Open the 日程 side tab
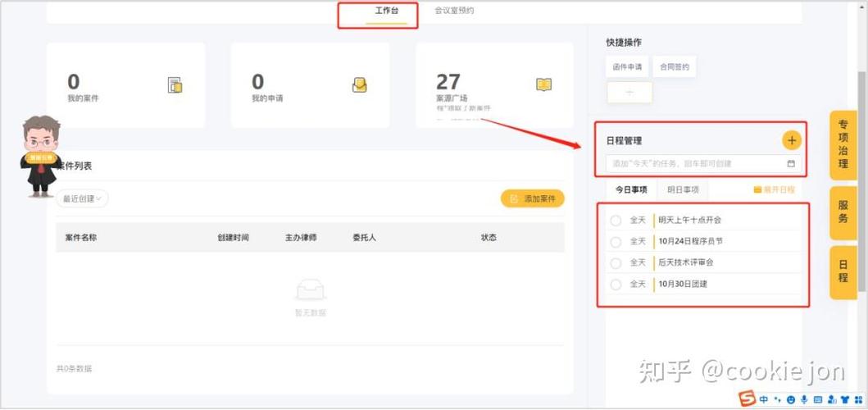This screenshot has width=868, height=410. [843, 271]
